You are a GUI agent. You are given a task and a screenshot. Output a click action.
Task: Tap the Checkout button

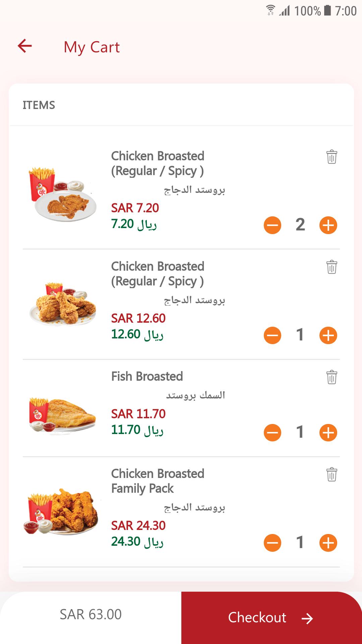pos(271,618)
